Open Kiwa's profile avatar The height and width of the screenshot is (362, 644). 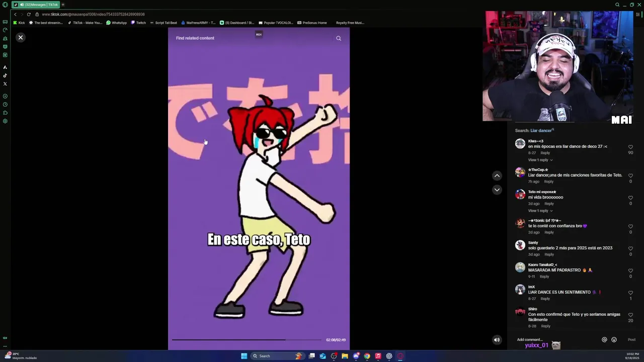click(520, 144)
